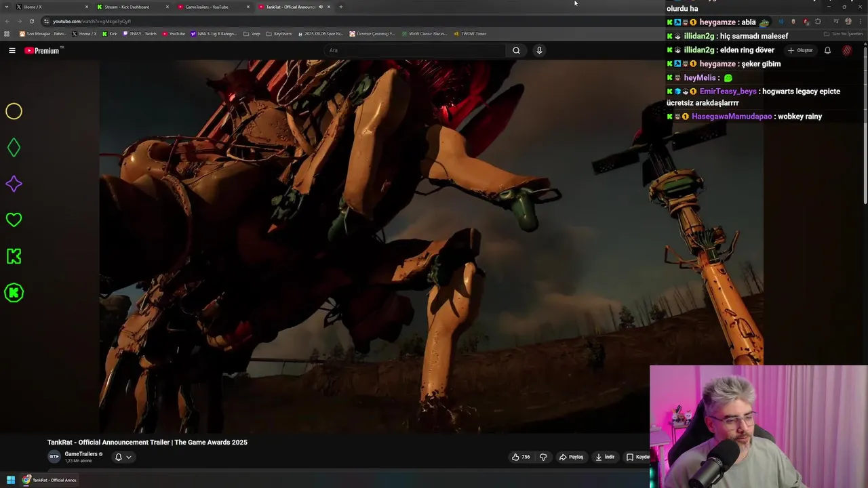Image resolution: width=868 pixels, height=488 pixels.
Task: Click the EmirTeasy_beys username in chat
Action: [x=728, y=91]
